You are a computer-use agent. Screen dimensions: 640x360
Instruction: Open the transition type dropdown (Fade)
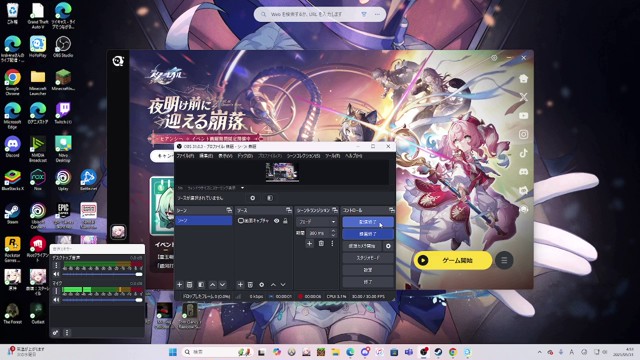pyautogui.click(x=317, y=222)
